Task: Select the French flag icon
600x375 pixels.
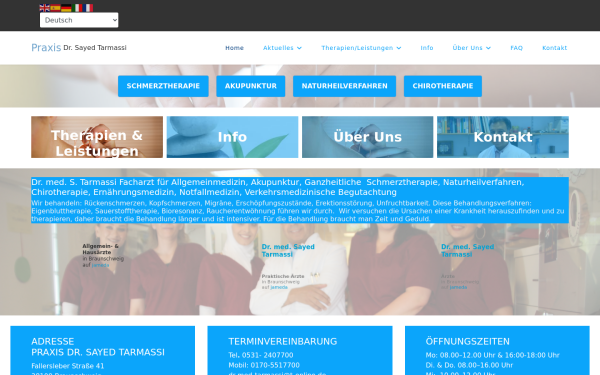Action: [88, 8]
